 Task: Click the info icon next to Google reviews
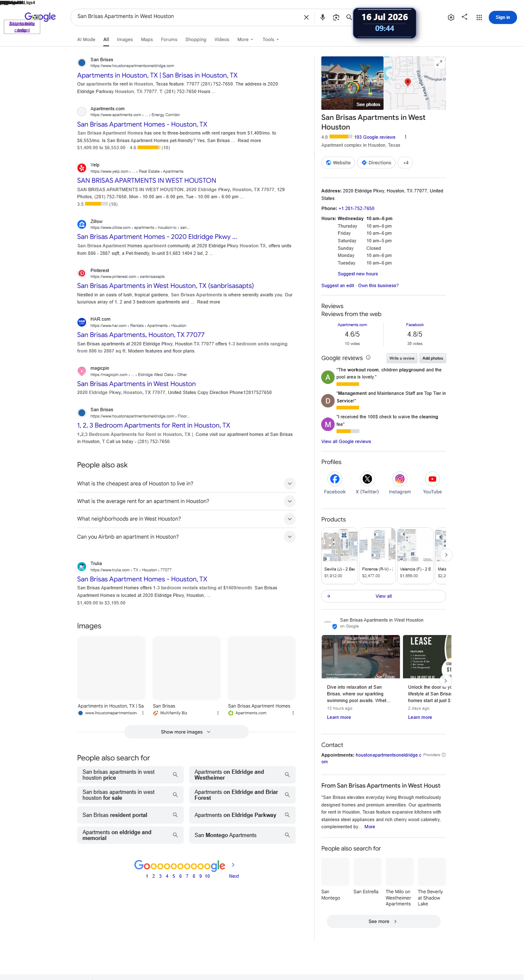(368, 358)
